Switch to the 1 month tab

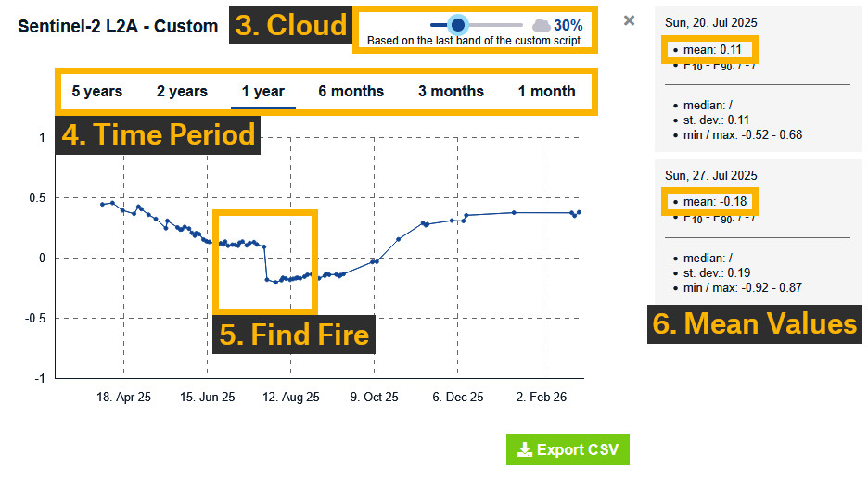[x=546, y=91]
